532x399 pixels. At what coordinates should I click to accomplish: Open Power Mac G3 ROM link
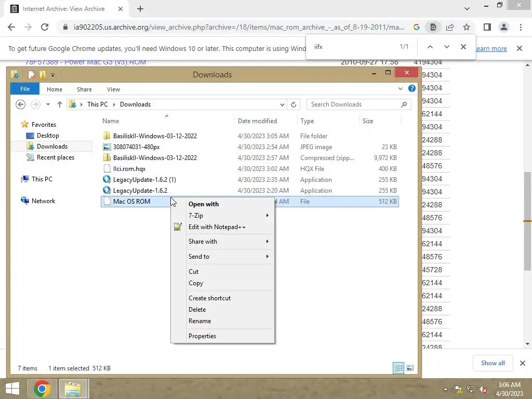click(x=86, y=62)
